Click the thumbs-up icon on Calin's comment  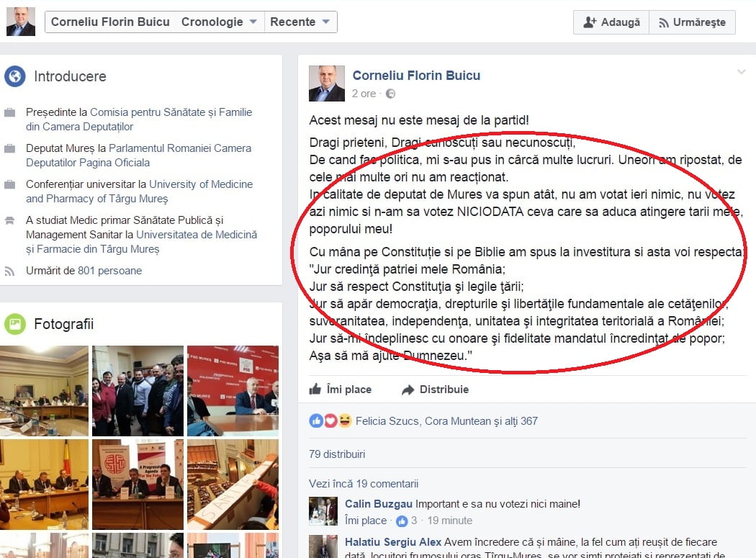[x=402, y=521]
